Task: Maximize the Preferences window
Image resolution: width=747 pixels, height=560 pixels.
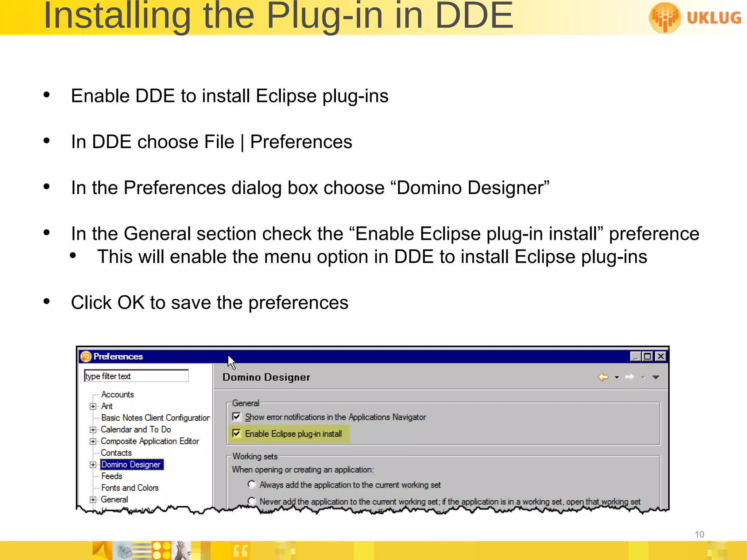Action: click(x=648, y=356)
